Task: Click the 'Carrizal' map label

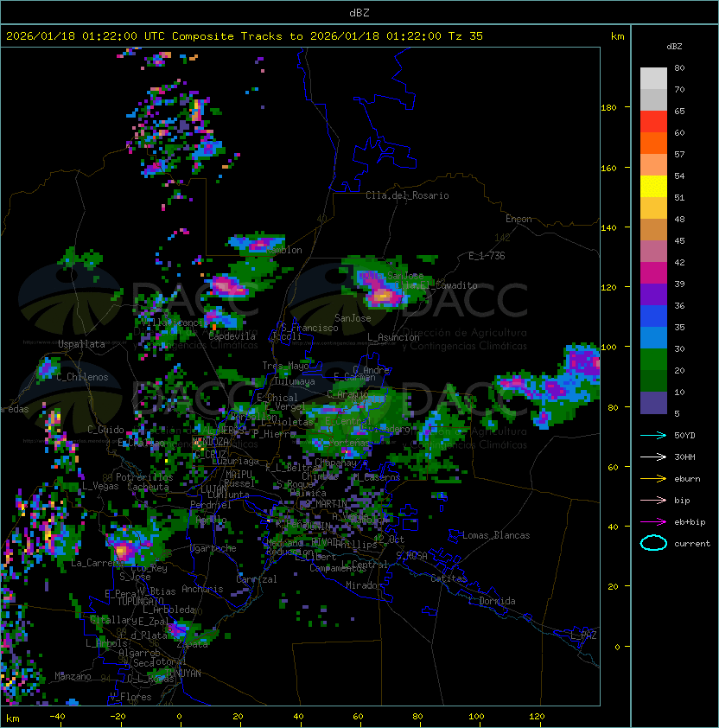Action: click(x=257, y=579)
